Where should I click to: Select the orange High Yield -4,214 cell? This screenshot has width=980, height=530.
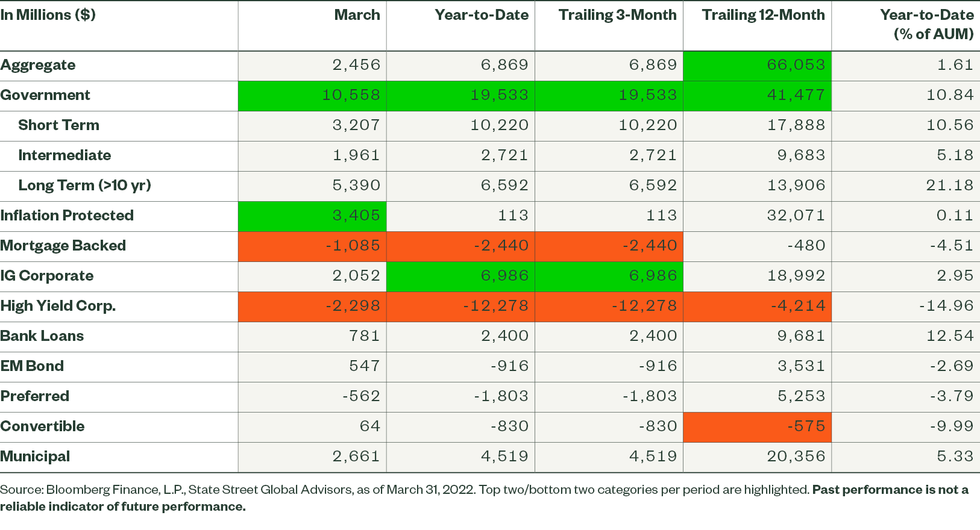click(797, 306)
